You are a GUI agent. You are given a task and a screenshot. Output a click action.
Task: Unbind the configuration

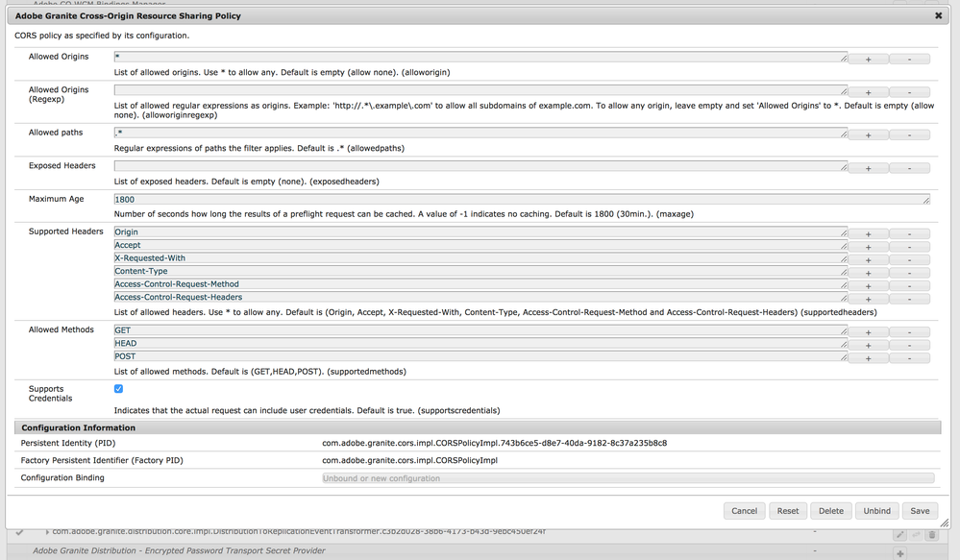pos(876,511)
